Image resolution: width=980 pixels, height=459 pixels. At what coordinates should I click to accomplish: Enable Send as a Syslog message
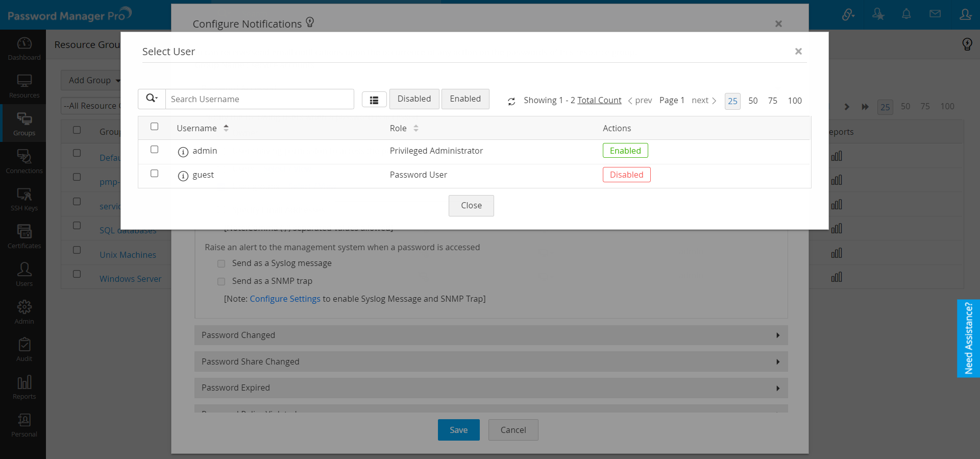tap(221, 264)
